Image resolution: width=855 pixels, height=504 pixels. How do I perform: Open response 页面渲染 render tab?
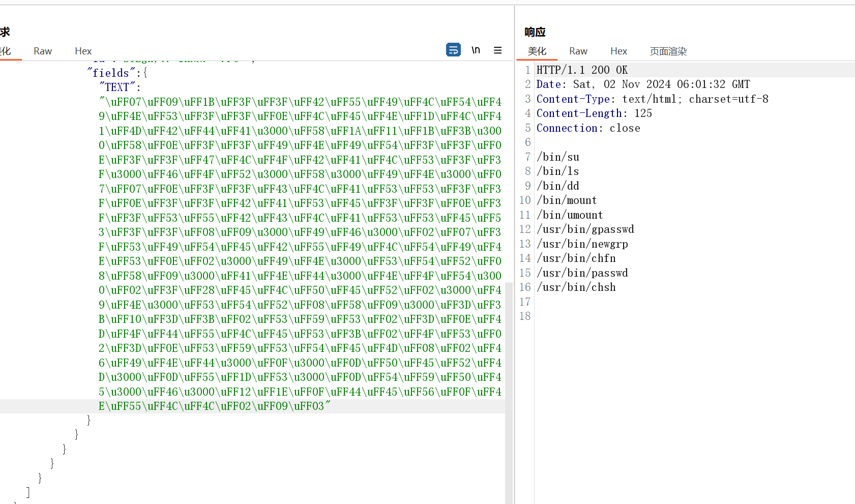point(668,51)
